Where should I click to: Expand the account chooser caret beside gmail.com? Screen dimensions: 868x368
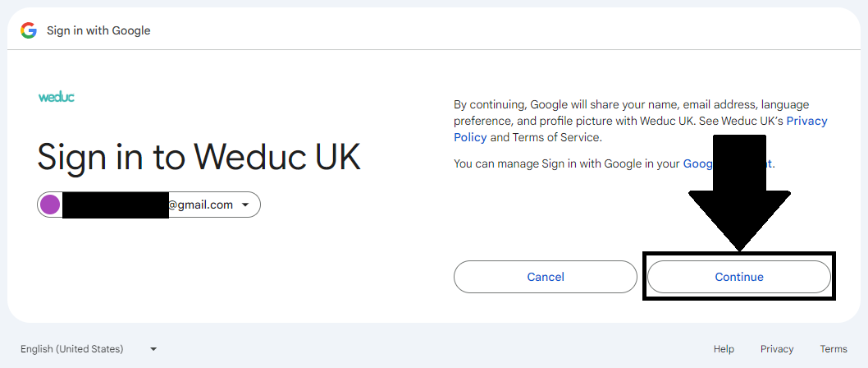pyautogui.click(x=245, y=205)
